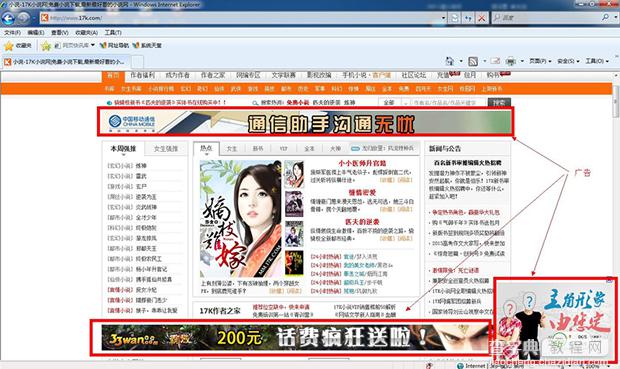Viewport: 620px width, 369px height.
Task: Click the Read Mail envelope icon
Action: [x=495, y=61]
